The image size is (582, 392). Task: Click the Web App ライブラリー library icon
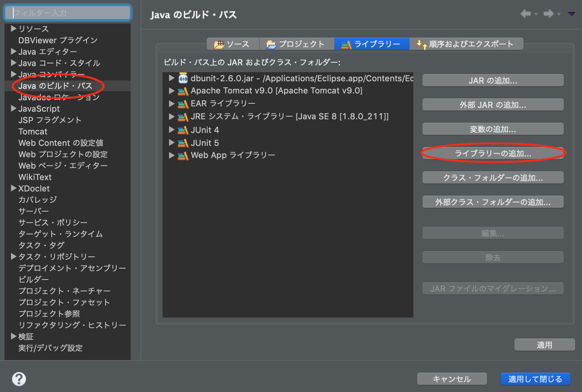coord(183,156)
